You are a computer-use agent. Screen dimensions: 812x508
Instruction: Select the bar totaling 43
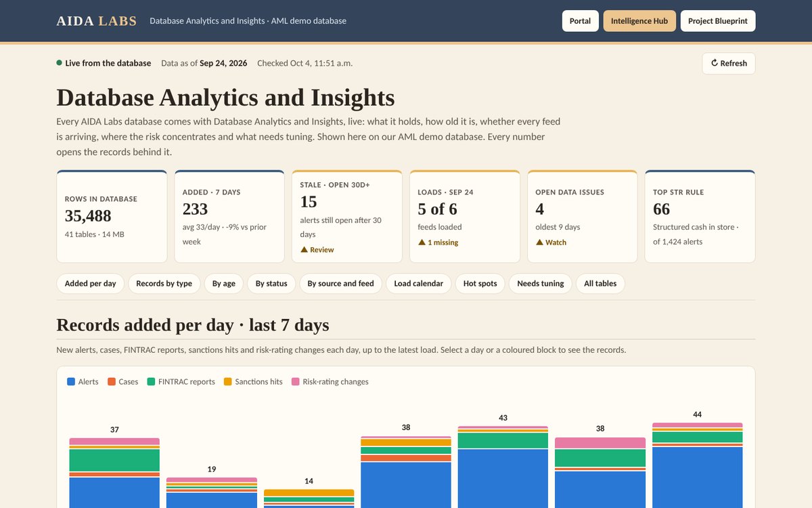coord(503,467)
